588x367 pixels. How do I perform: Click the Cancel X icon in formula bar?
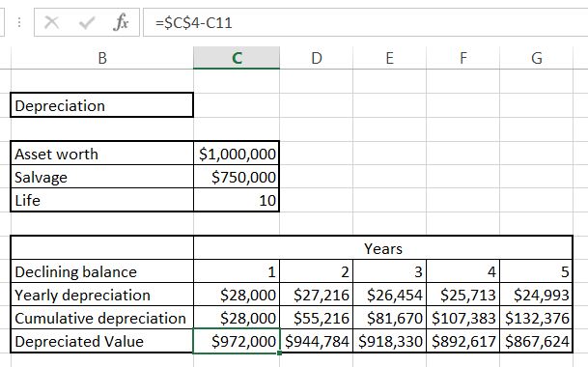51,22
